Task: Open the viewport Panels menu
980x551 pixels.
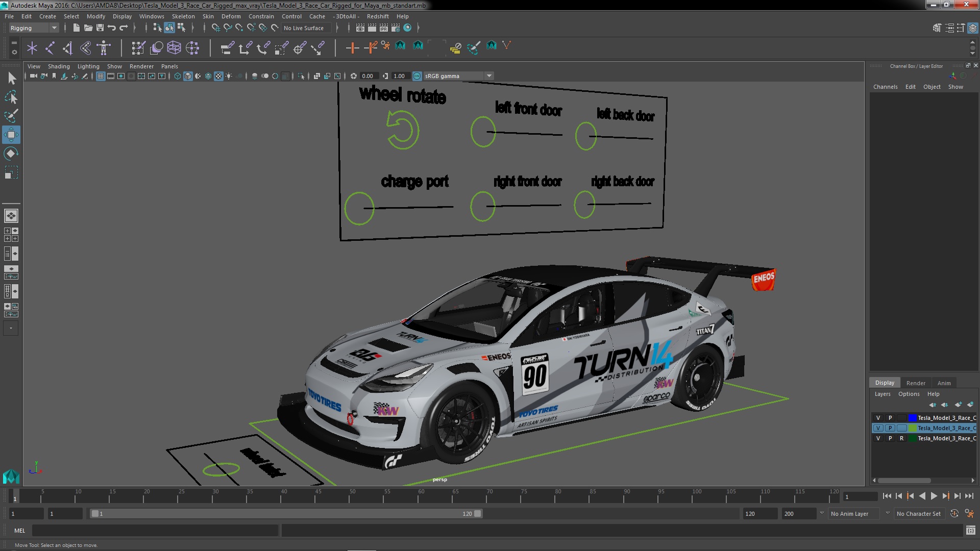Action: point(169,66)
